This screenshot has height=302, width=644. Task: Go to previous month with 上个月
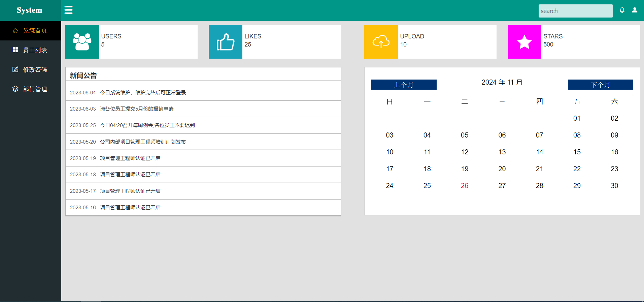404,85
